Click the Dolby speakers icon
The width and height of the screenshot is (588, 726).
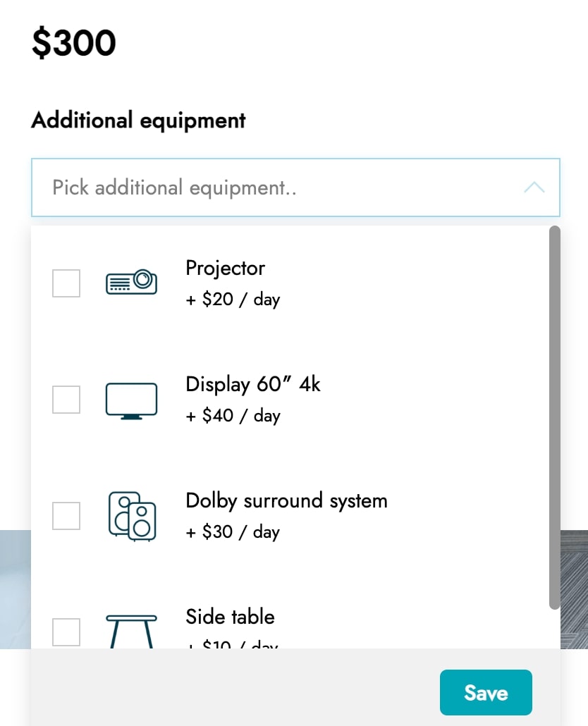[132, 516]
